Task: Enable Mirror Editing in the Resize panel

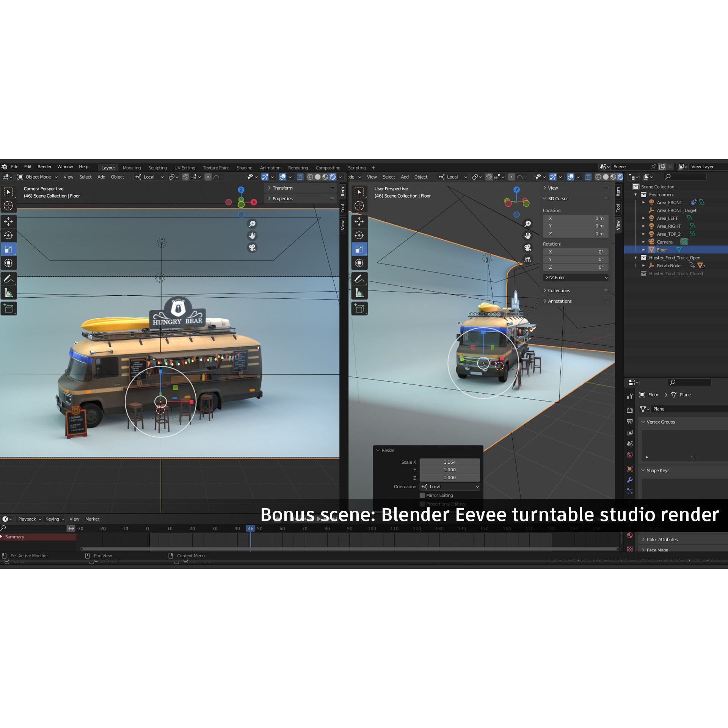Action: click(x=422, y=495)
